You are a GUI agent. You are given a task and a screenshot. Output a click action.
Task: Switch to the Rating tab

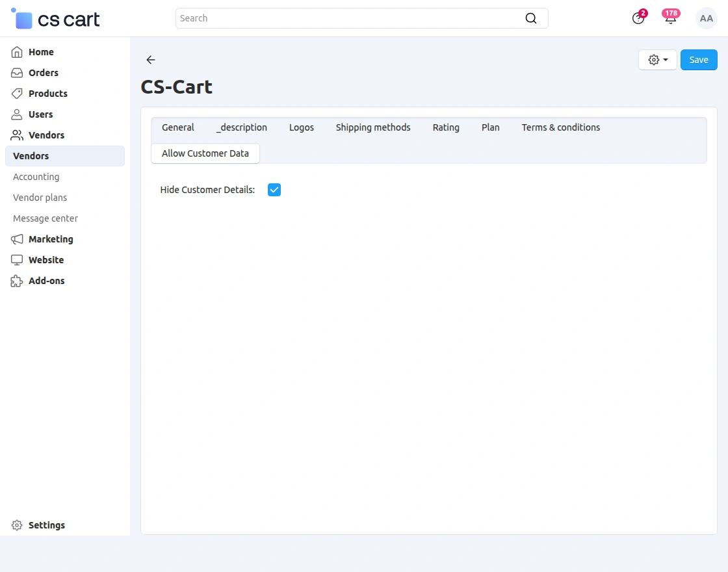click(446, 127)
